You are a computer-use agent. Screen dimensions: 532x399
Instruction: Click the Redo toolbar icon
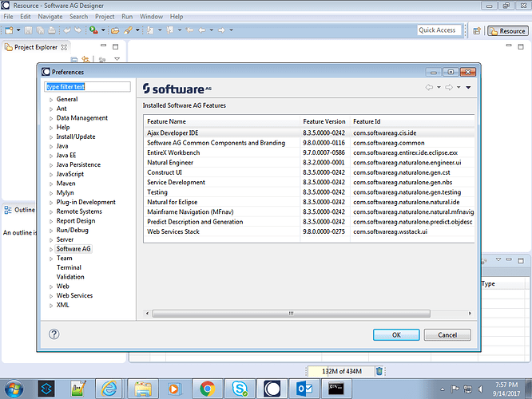(x=78, y=30)
